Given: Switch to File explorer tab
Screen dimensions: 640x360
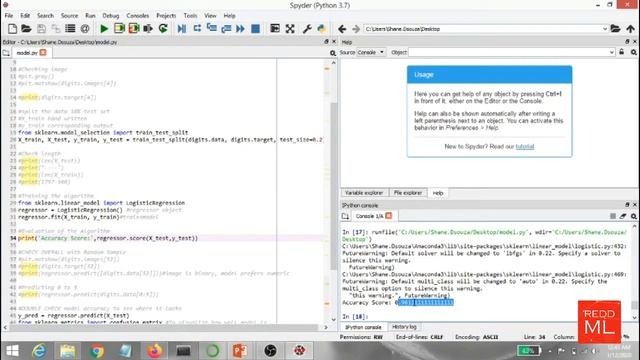Looking at the screenshot, I should pos(408,193).
